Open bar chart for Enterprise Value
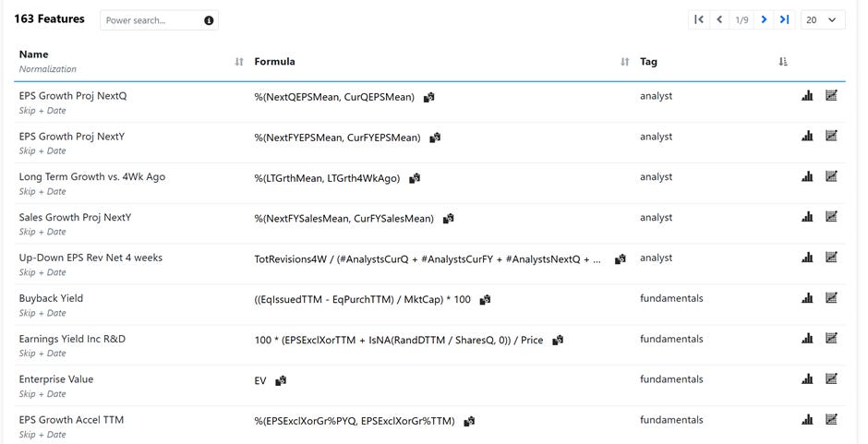This screenshot has height=444, width=868. [807, 379]
